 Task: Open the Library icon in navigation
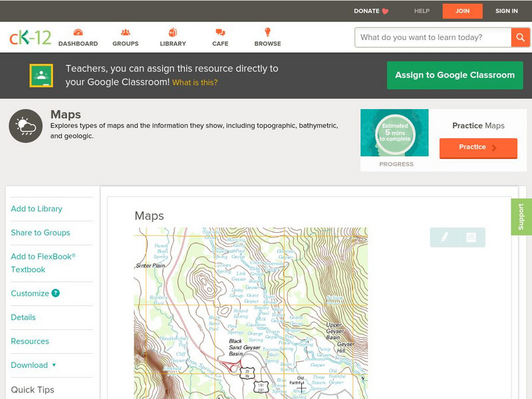tap(173, 33)
